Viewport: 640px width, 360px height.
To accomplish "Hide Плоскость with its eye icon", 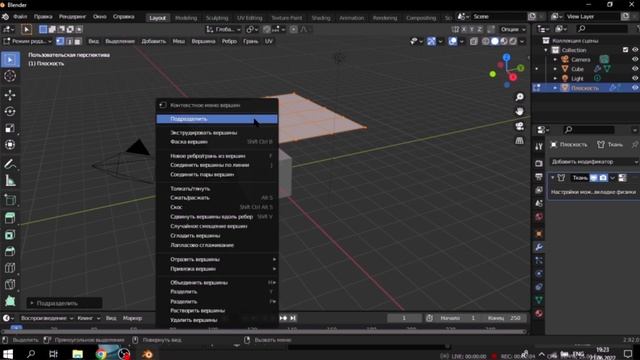I will pos(635,88).
